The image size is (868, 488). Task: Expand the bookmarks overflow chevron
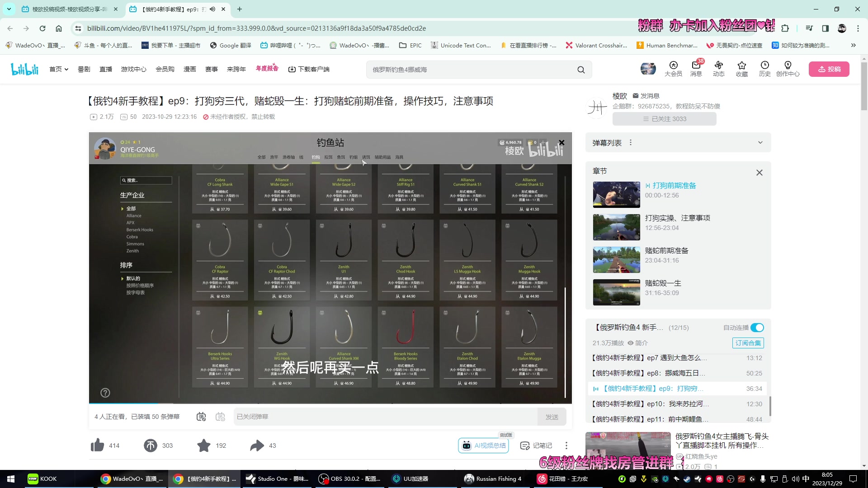click(x=854, y=45)
